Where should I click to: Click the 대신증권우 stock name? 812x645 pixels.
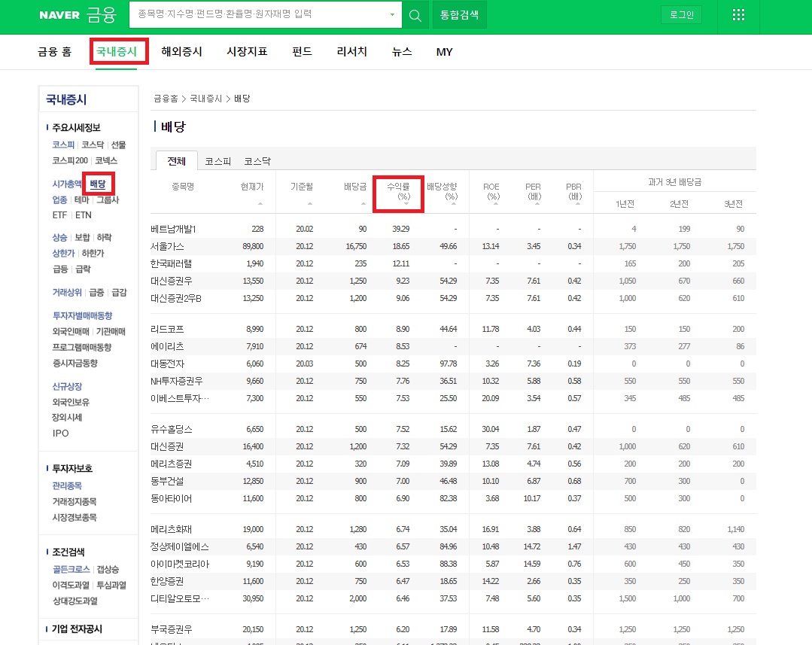click(x=171, y=281)
